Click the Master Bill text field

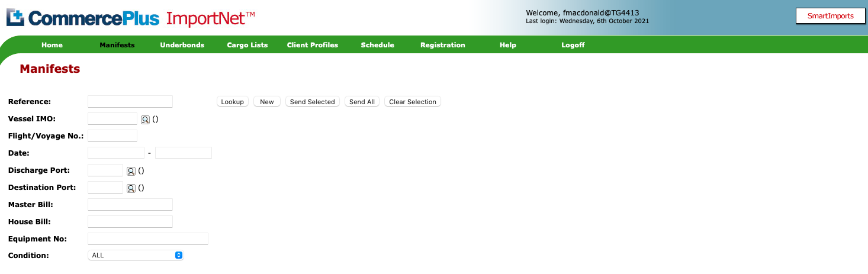tap(130, 205)
